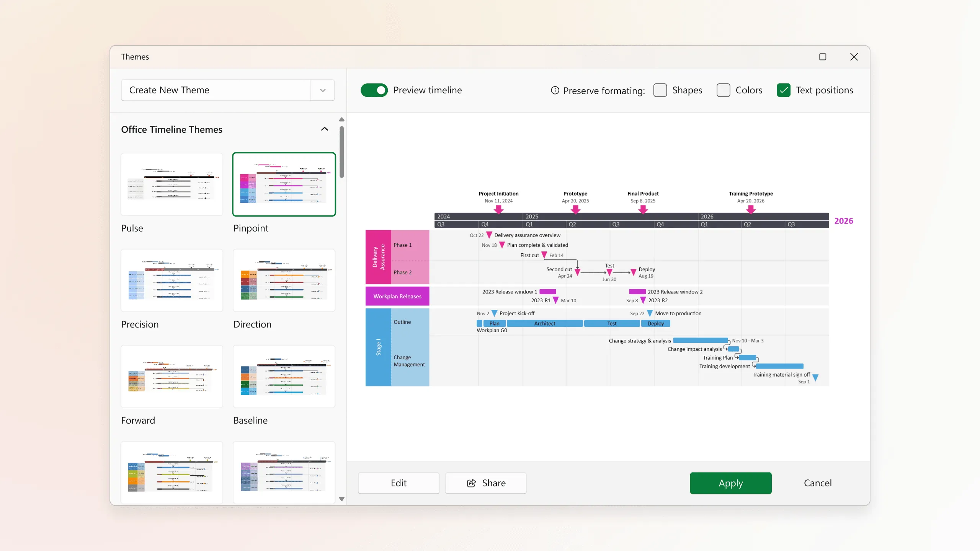Click the Project Initiation milestone marker
980x551 pixels.
click(x=498, y=209)
